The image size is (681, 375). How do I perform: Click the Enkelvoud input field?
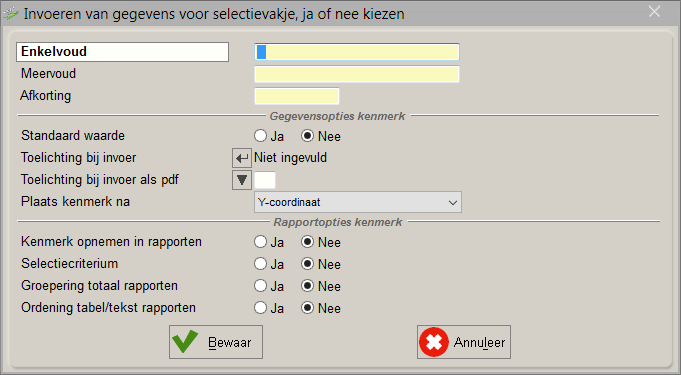coord(357,52)
